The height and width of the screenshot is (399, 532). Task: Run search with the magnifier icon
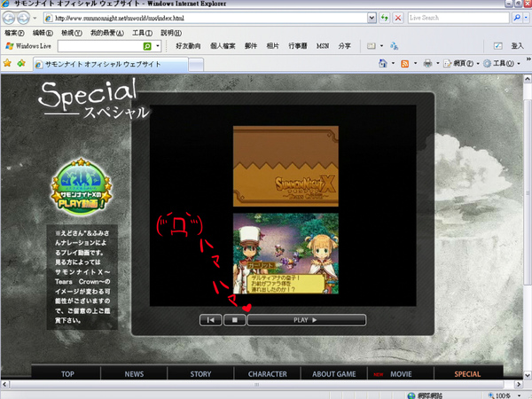517,18
